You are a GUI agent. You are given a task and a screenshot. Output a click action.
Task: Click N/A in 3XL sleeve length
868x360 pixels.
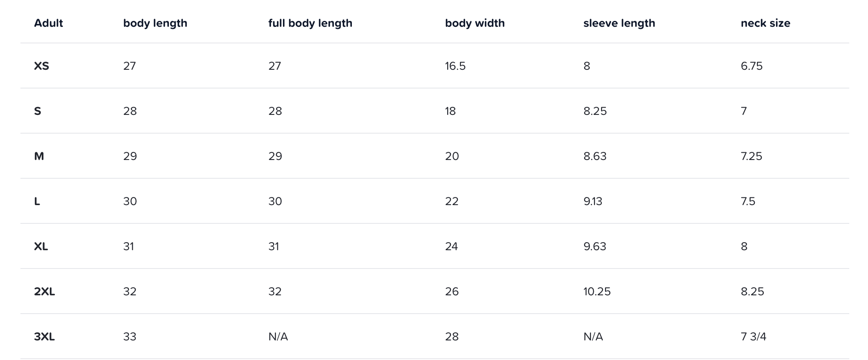point(593,337)
